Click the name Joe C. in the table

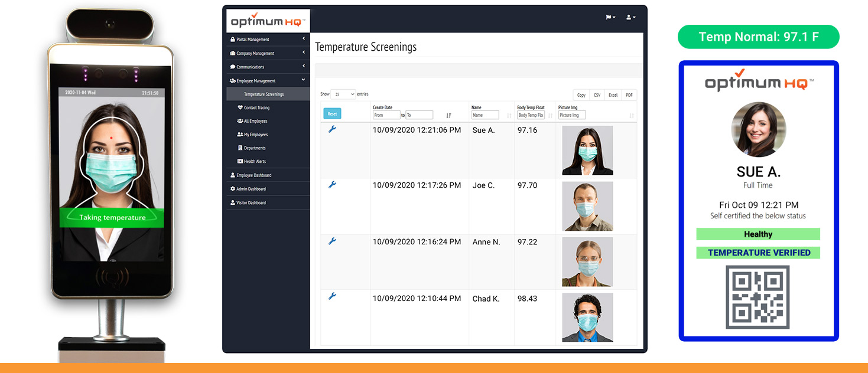tap(483, 185)
